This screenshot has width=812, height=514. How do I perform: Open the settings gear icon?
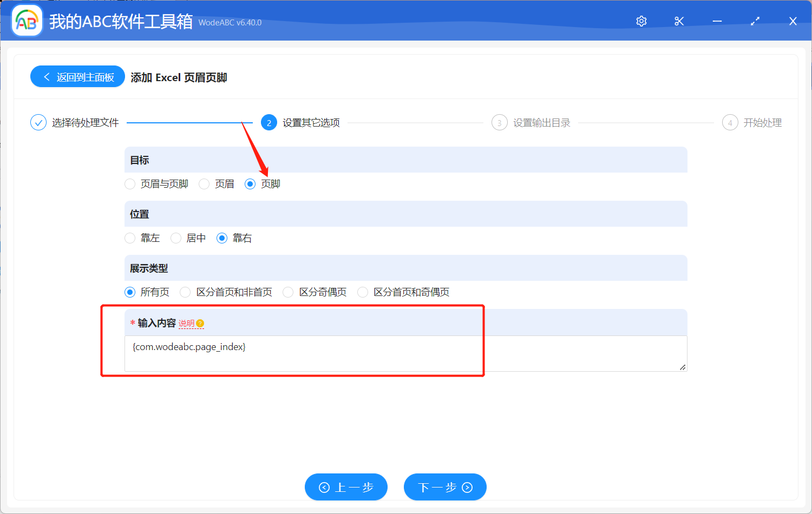click(641, 21)
